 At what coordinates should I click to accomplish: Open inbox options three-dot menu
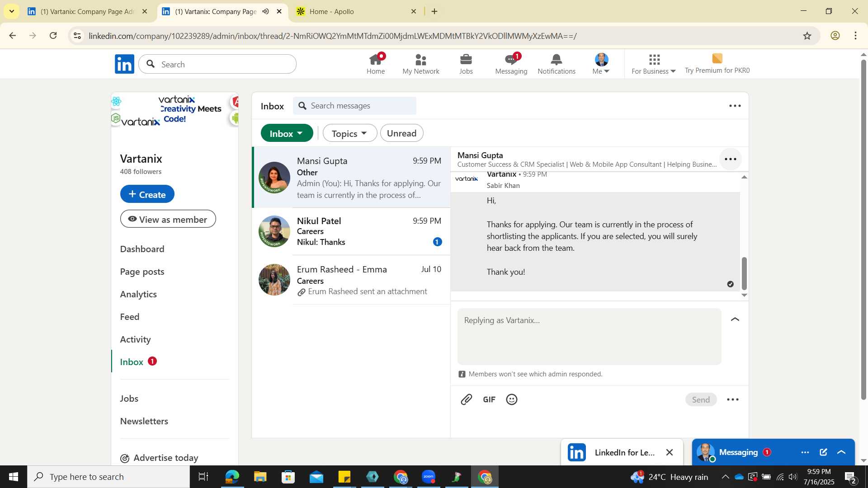click(x=735, y=106)
